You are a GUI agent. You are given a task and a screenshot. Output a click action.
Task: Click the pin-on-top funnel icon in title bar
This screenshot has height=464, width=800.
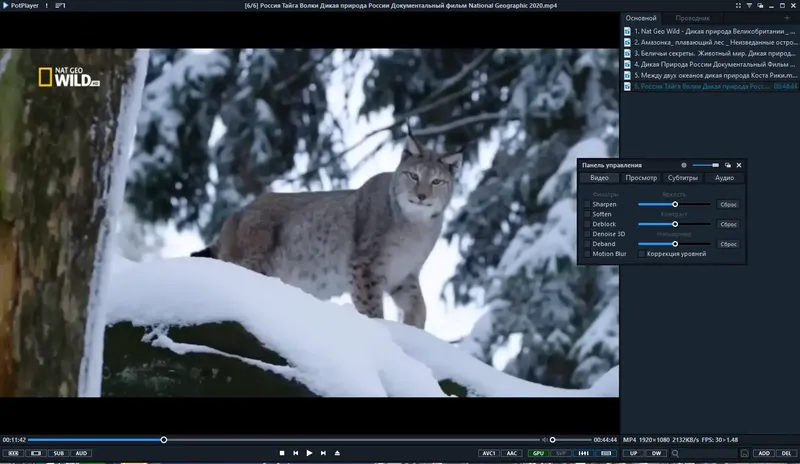click(749, 6)
